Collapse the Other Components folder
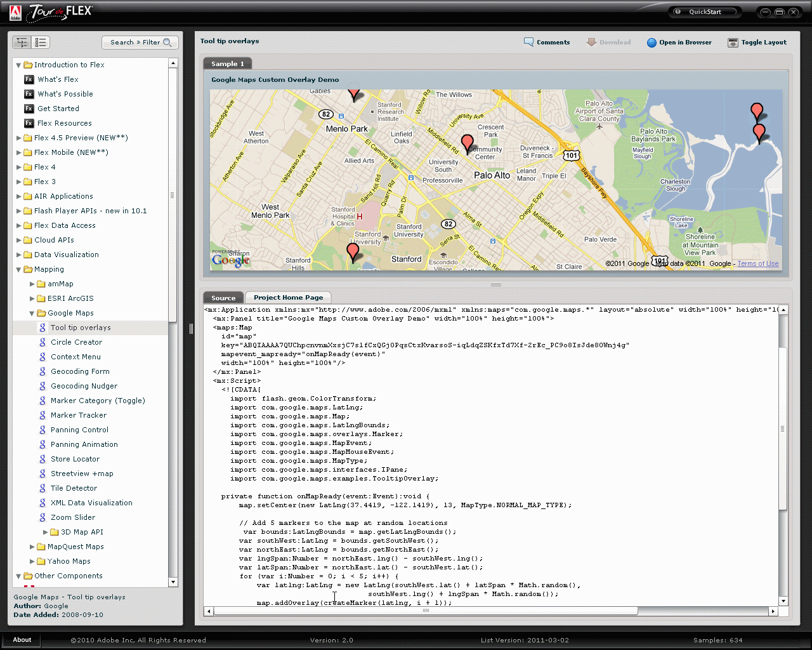Viewport: 812px width, 650px height. (19, 576)
